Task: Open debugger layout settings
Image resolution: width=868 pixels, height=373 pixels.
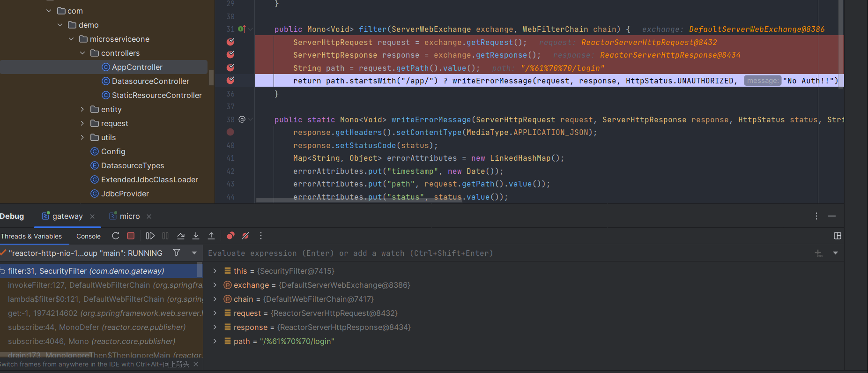Action: pos(838,236)
